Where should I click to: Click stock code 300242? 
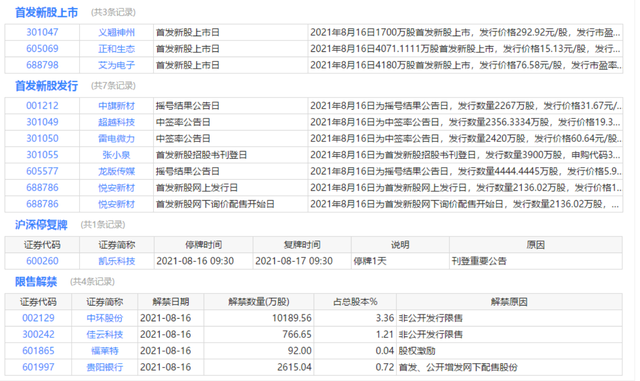[x=38, y=334]
